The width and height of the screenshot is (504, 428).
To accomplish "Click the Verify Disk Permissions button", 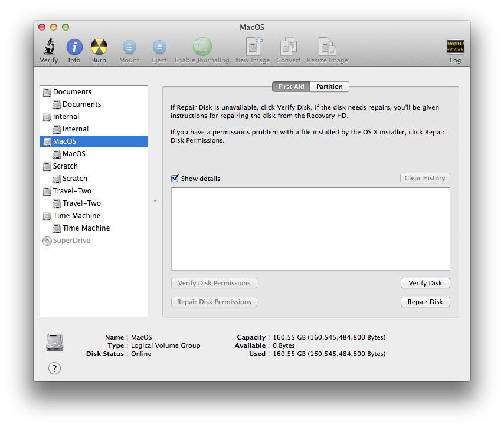I will [x=214, y=283].
